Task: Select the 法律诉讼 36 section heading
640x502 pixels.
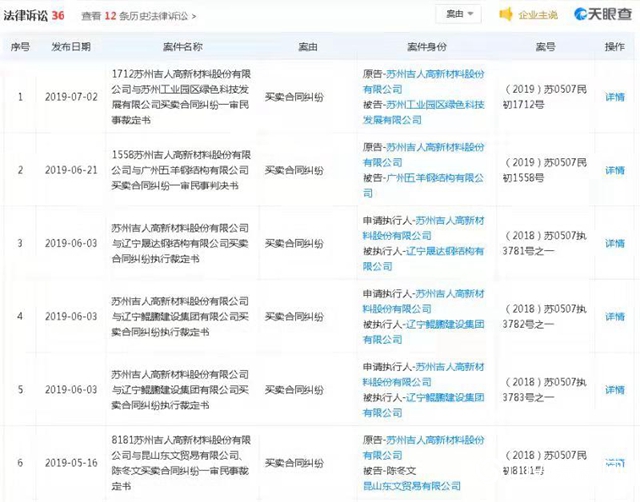Action: click(34, 16)
